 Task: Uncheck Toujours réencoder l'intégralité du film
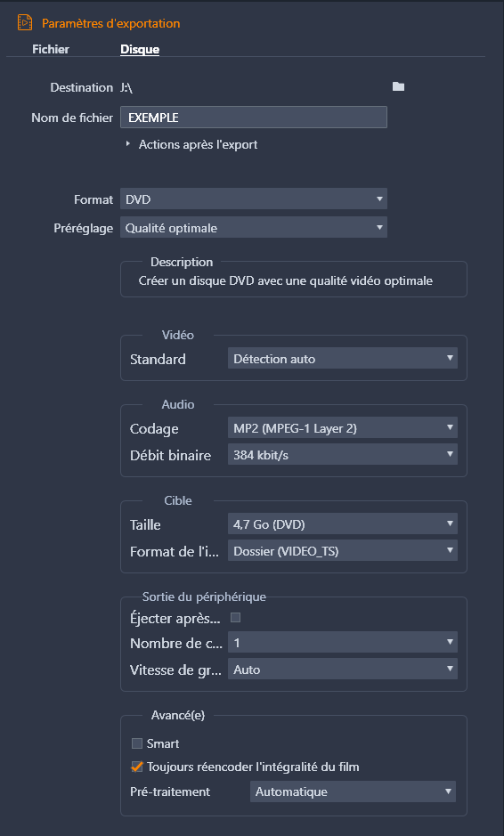click(x=137, y=767)
